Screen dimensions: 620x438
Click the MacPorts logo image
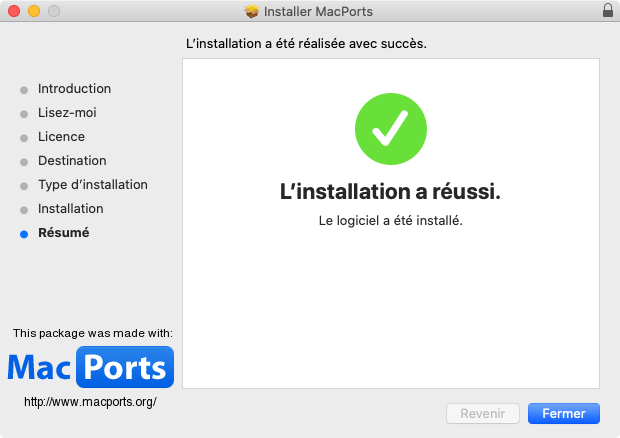pos(91,367)
